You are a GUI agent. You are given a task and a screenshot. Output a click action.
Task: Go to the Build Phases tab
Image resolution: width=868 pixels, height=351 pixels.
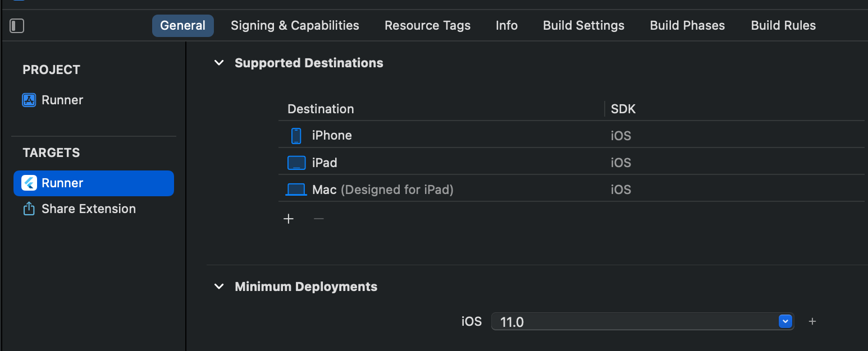point(687,26)
